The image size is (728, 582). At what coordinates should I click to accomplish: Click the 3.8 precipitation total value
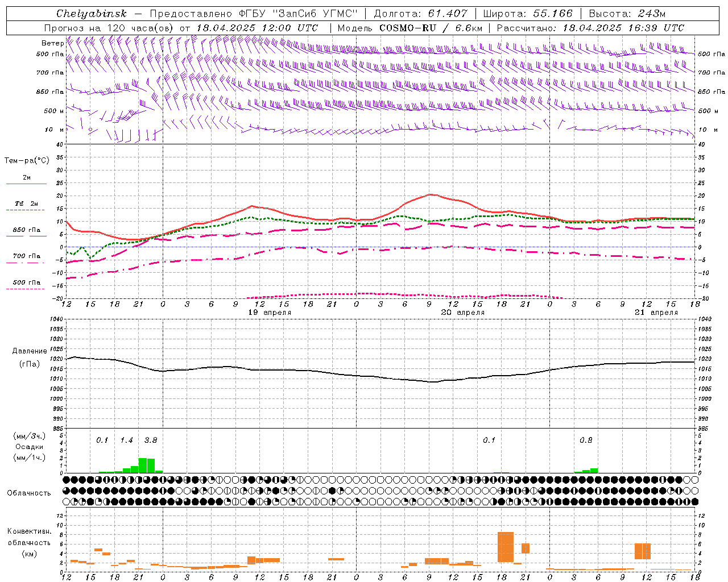point(151,440)
